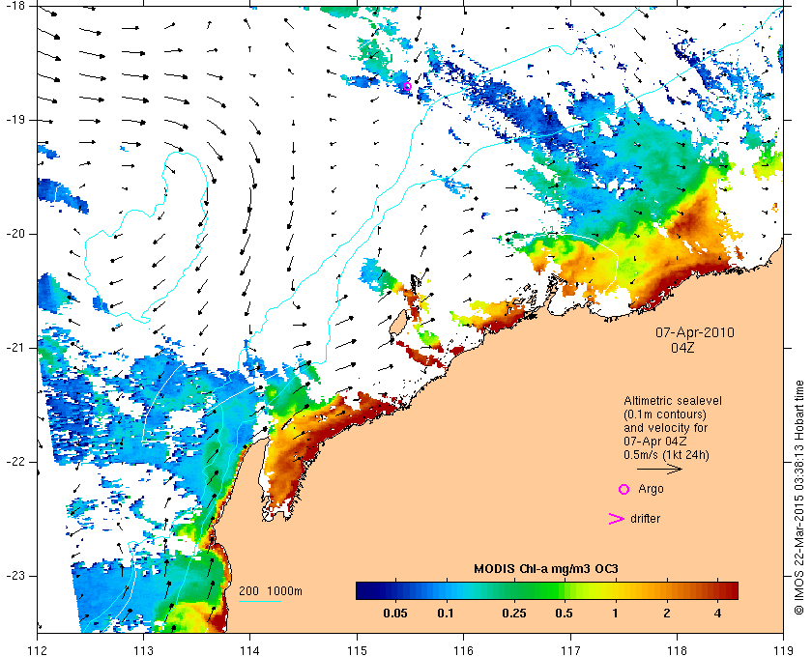The height and width of the screenshot is (657, 812).
Task: Click the '114' longitude axis label
Action: coord(250,650)
